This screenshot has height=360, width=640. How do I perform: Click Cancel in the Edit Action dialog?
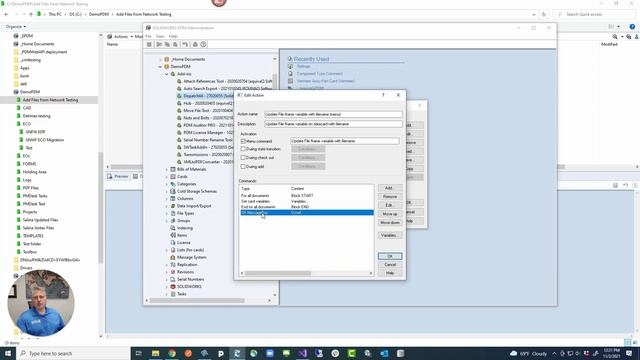[389, 264]
